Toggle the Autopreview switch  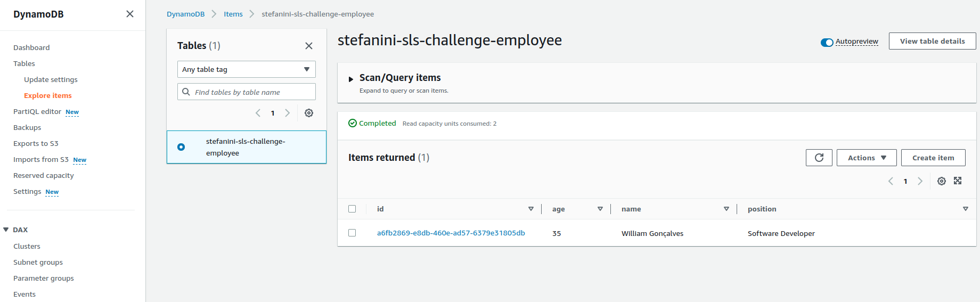[x=827, y=42]
